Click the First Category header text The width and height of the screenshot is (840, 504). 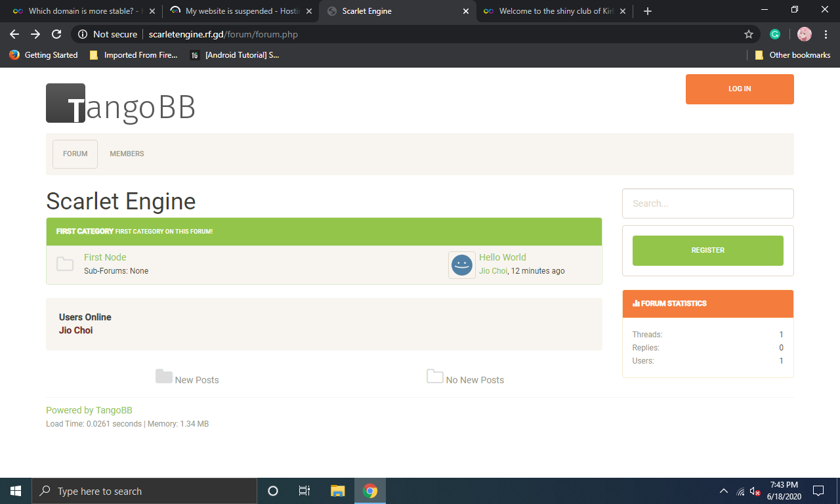(x=85, y=232)
